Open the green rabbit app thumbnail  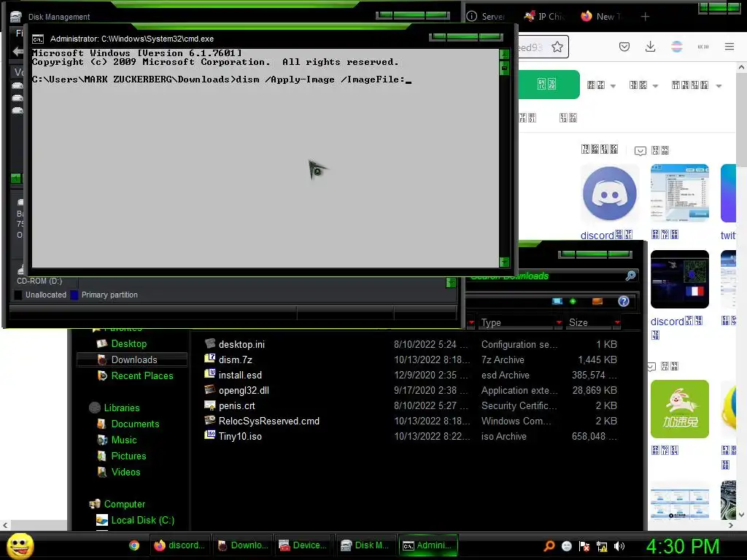679,409
